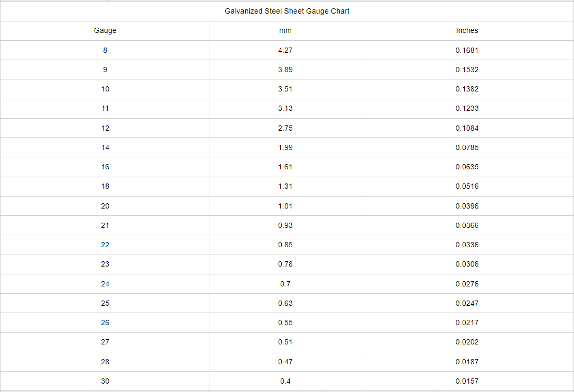
Task: Select the Gauge column header
Action: (105, 30)
